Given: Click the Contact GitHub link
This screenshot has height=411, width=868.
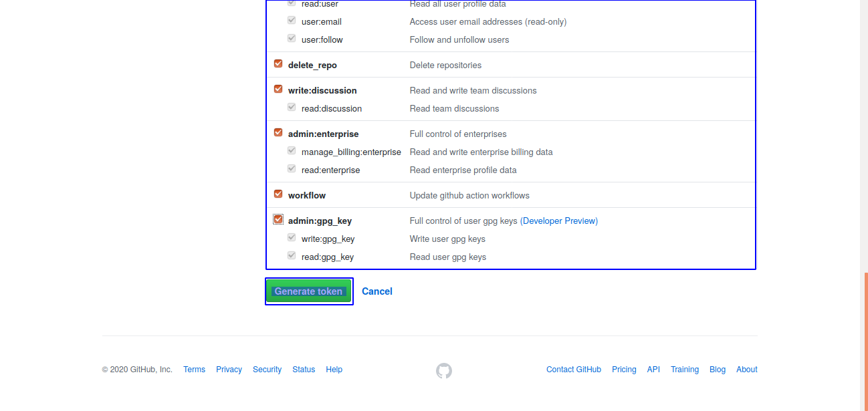Looking at the screenshot, I should click(573, 370).
